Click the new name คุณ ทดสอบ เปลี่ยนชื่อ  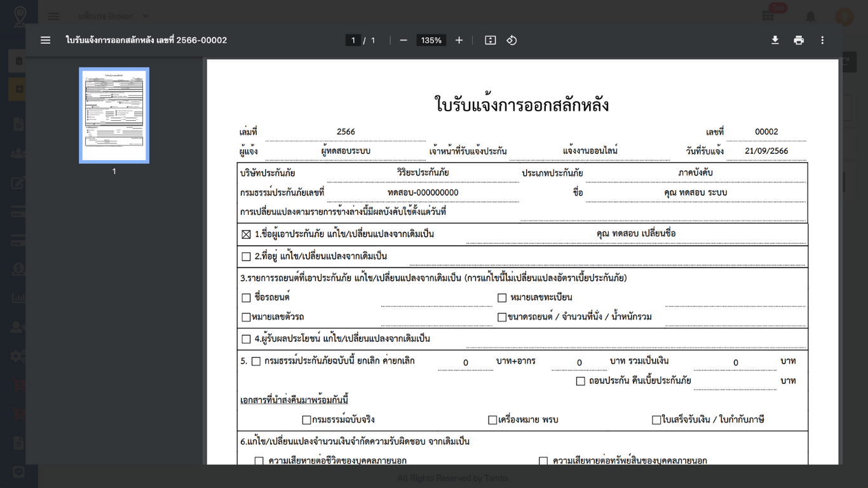[x=637, y=234]
